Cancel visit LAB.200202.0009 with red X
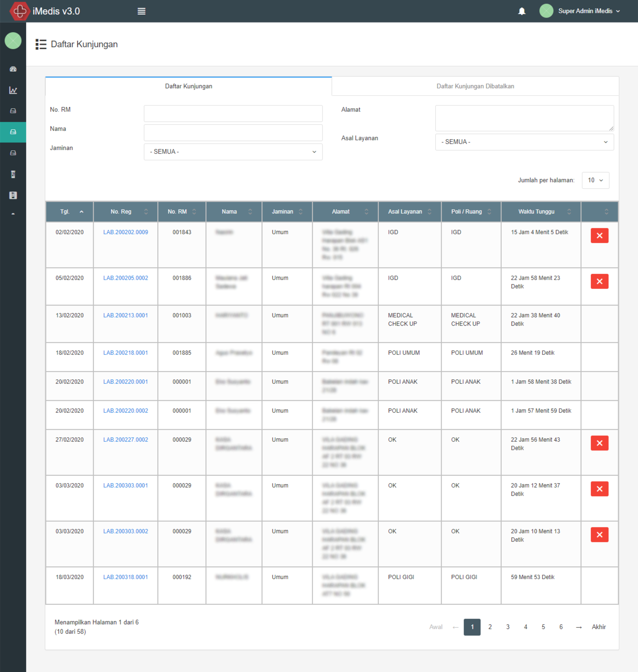The height and width of the screenshot is (672, 638). (x=599, y=235)
